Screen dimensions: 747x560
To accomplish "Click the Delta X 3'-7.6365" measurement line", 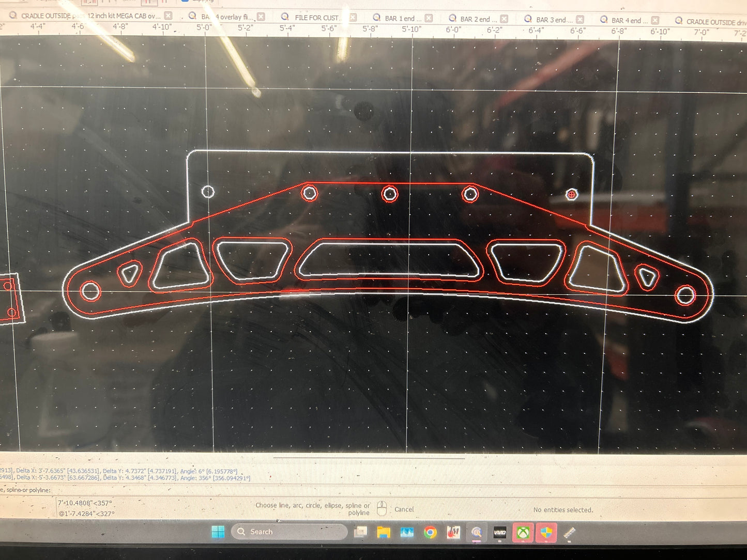I will [x=119, y=471].
